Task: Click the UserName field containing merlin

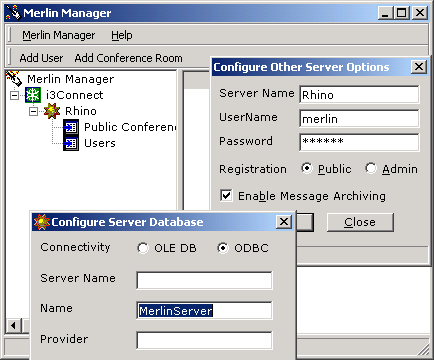Action: (x=359, y=119)
